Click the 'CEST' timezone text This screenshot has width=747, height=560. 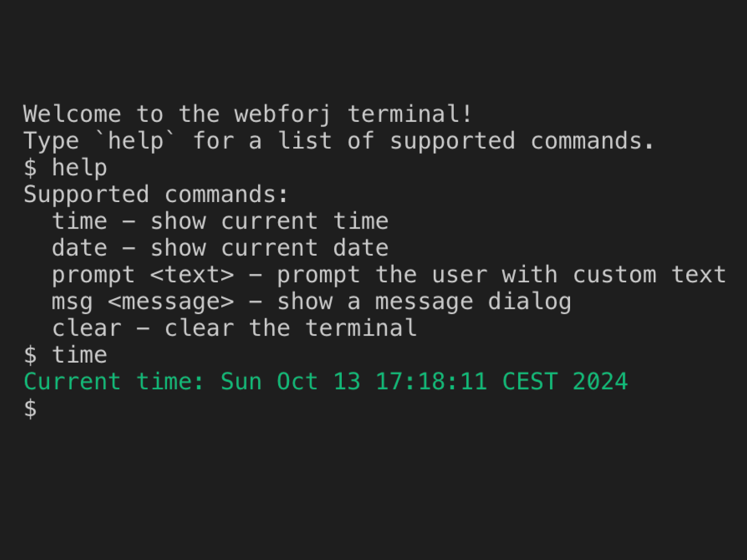pyautogui.click(x=529, y=382)
